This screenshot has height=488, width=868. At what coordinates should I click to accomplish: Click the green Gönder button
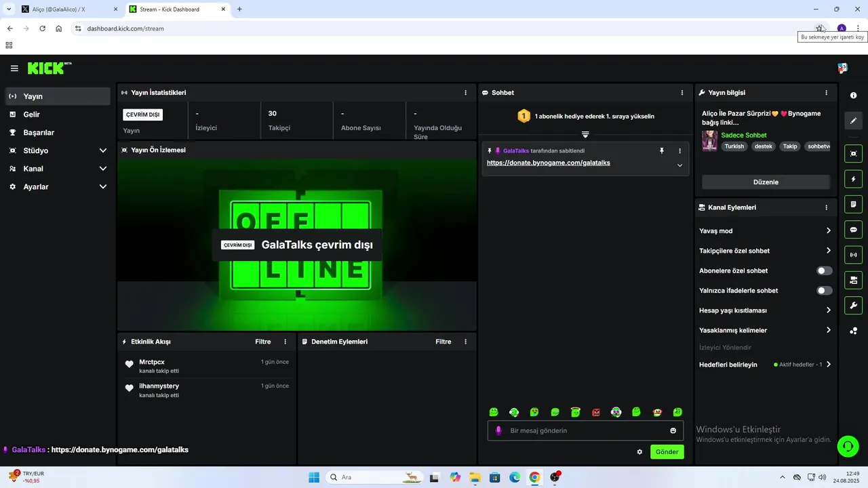[x=667, y=452]
